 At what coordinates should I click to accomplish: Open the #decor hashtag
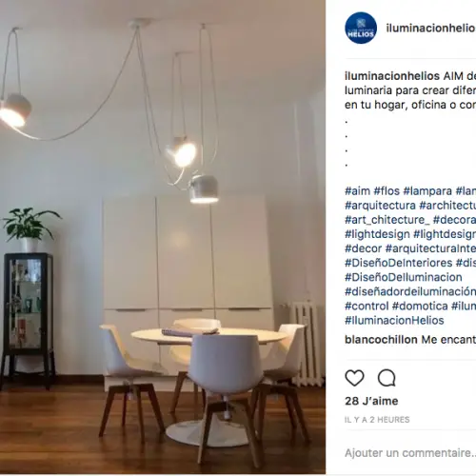coord(364,248)
